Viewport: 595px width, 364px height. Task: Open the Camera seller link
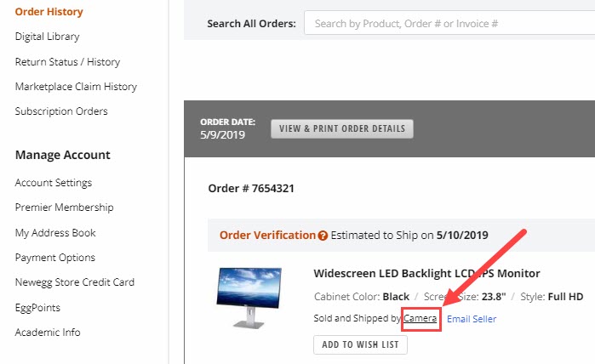pyautogui.click(x=420, y=318)
